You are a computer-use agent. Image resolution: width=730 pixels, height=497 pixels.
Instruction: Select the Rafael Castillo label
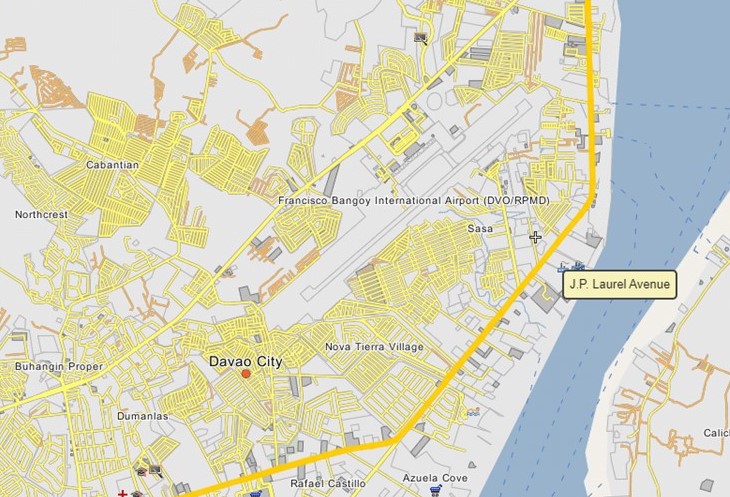point(328,484)
